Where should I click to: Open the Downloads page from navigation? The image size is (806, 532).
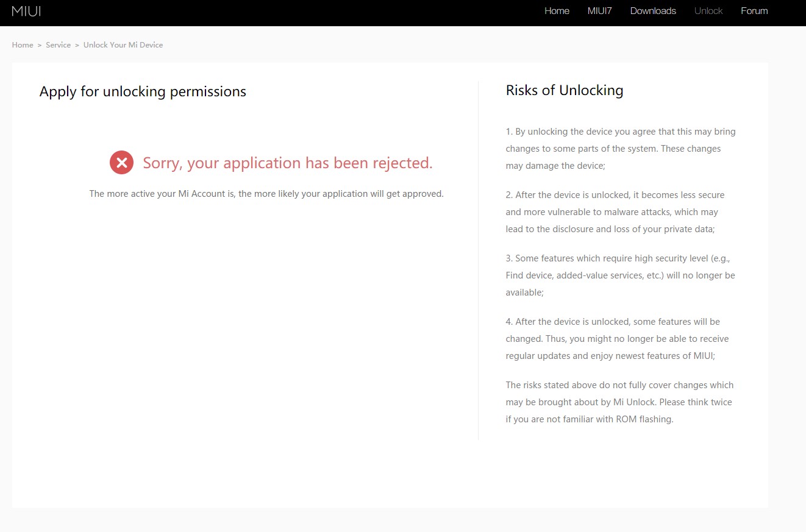(x=653, y=11)
